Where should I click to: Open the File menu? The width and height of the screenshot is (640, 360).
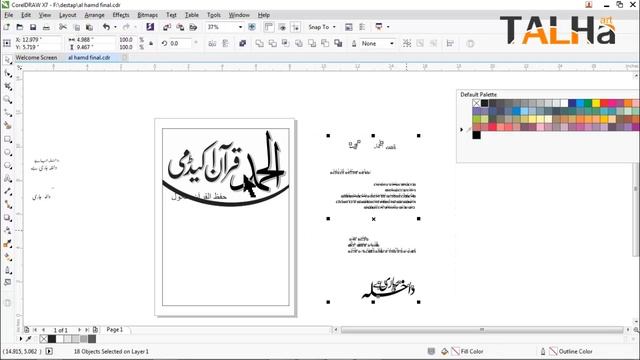click(9, 15)
